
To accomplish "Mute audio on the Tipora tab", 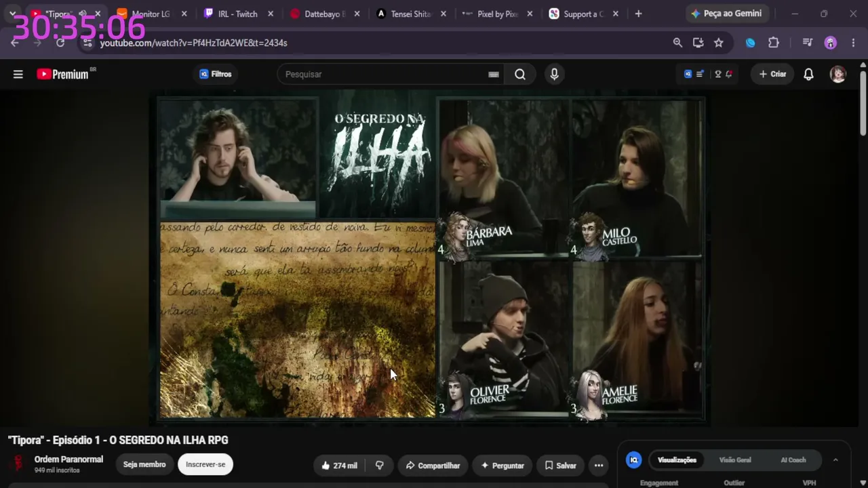I will pyautogui.click(x=83, y=14).
